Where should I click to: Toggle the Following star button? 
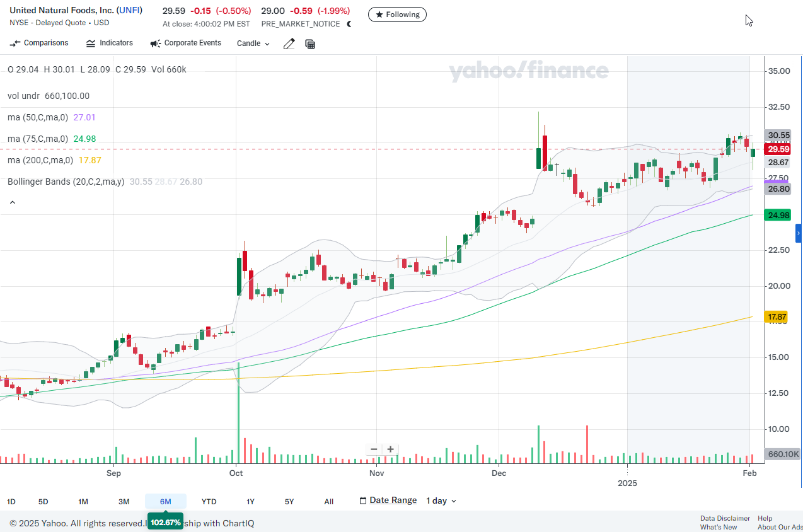397,14
